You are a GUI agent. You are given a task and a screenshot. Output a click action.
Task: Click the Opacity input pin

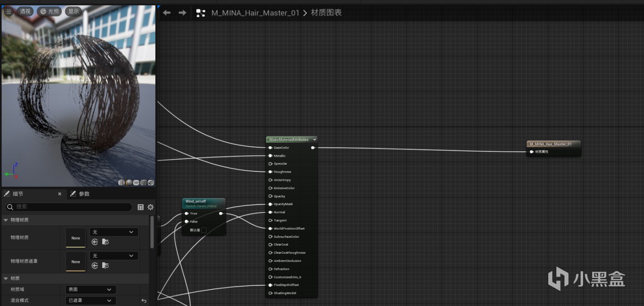coord(270,196)
